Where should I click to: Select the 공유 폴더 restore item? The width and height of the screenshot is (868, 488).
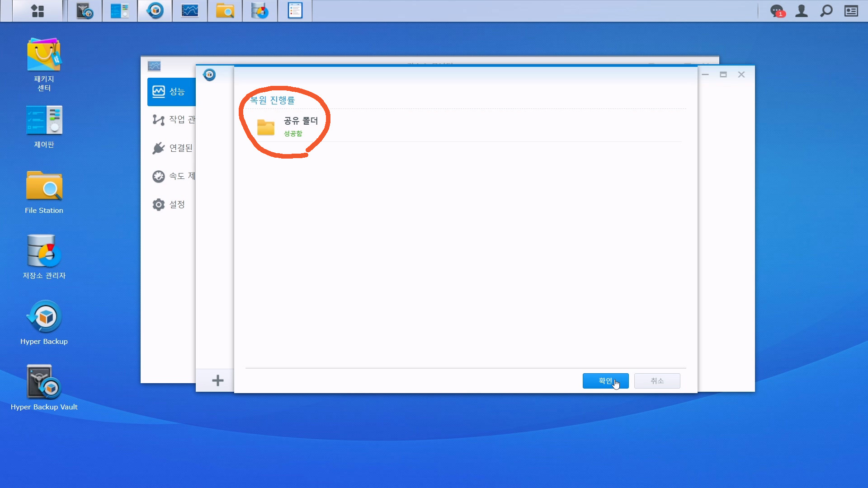coord(300,126)
